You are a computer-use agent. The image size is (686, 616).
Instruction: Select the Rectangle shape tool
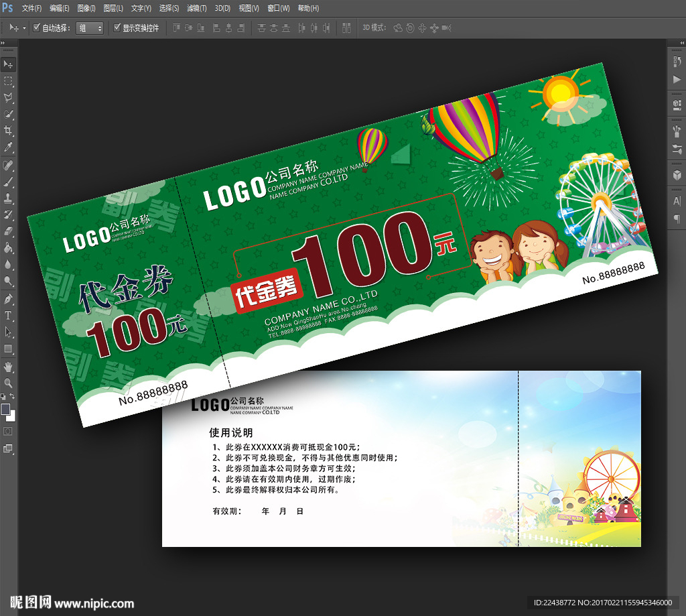8,349
